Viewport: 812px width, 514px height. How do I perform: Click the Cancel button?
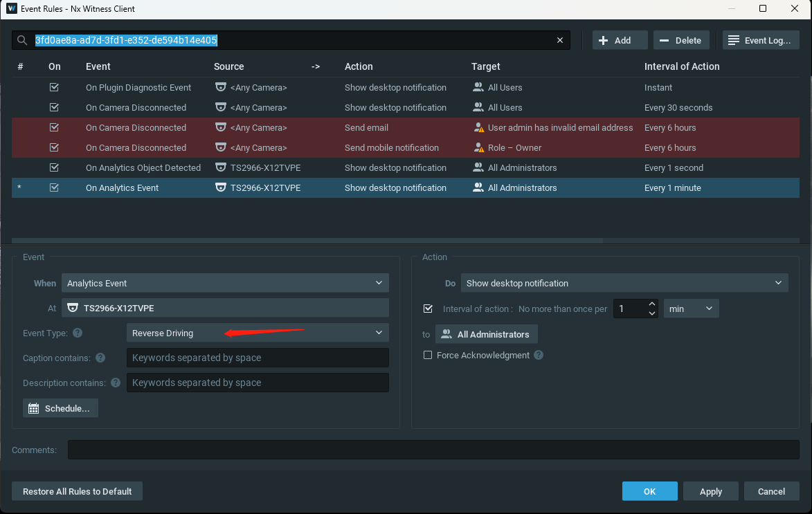tap(771, 491)
